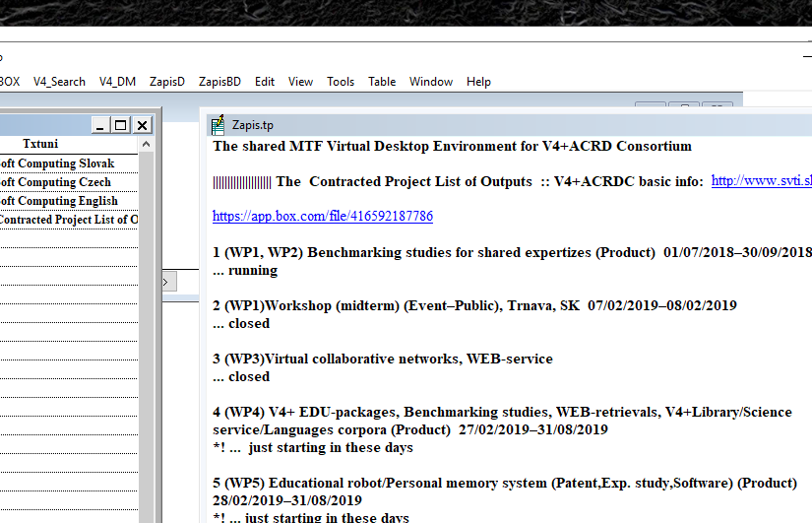Open the Table menu
This screenshot has width=812, height=523.
(382, 82)
